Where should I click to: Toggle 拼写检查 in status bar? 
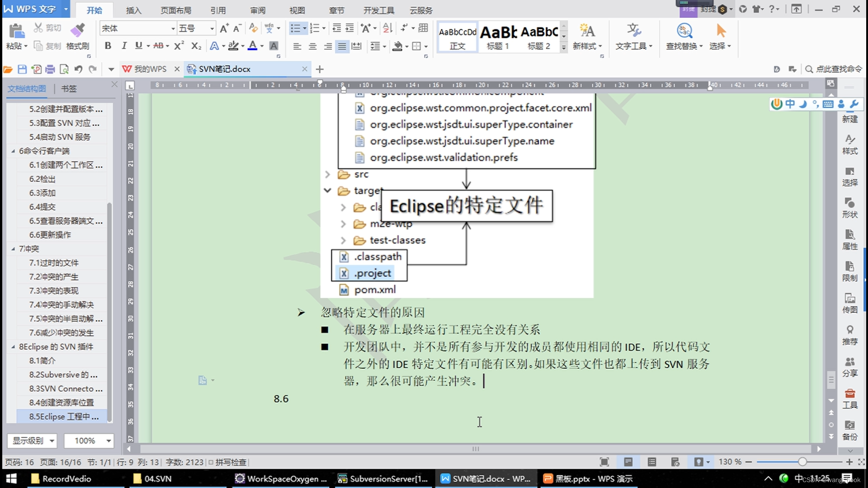tap(228, 462)
